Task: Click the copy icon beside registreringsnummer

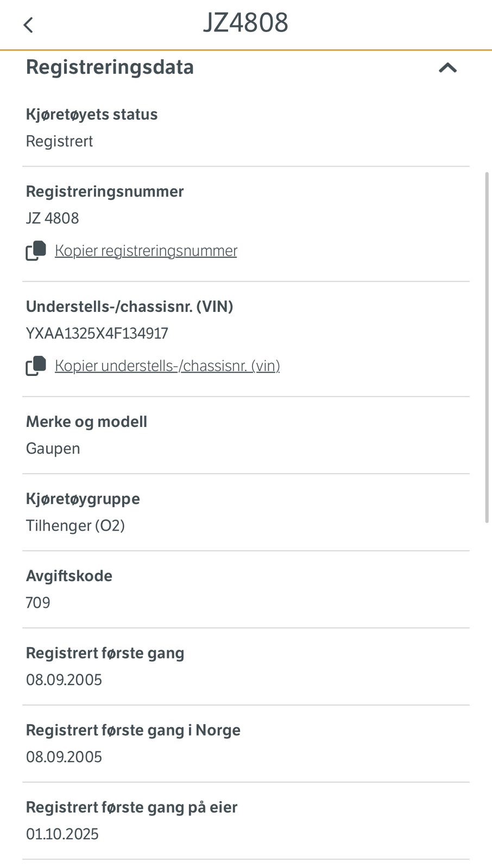Action: (36, 251)
